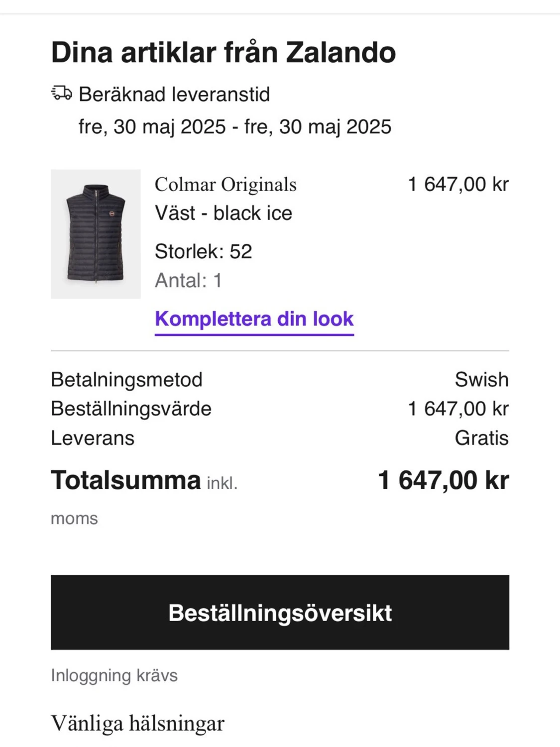Open the Beställningsöversikt button
The width and height of the screenshot is (560, 747).
[280, 612]
